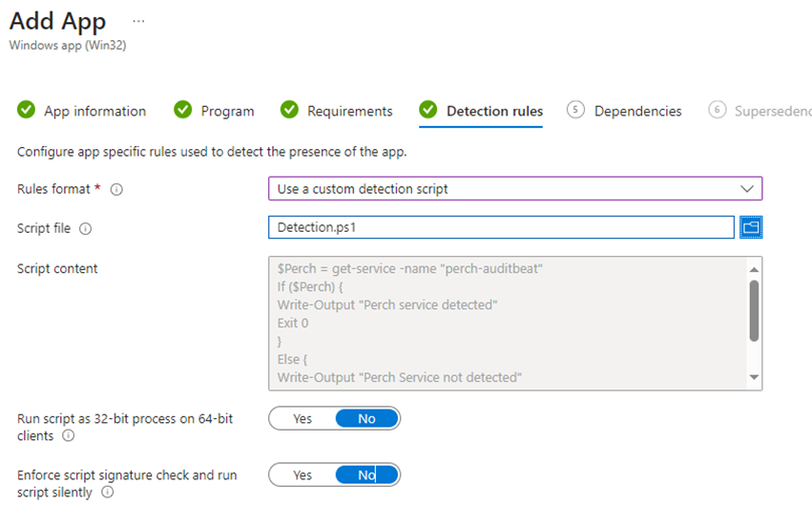Switch to the Program tab

coord(227,112)
